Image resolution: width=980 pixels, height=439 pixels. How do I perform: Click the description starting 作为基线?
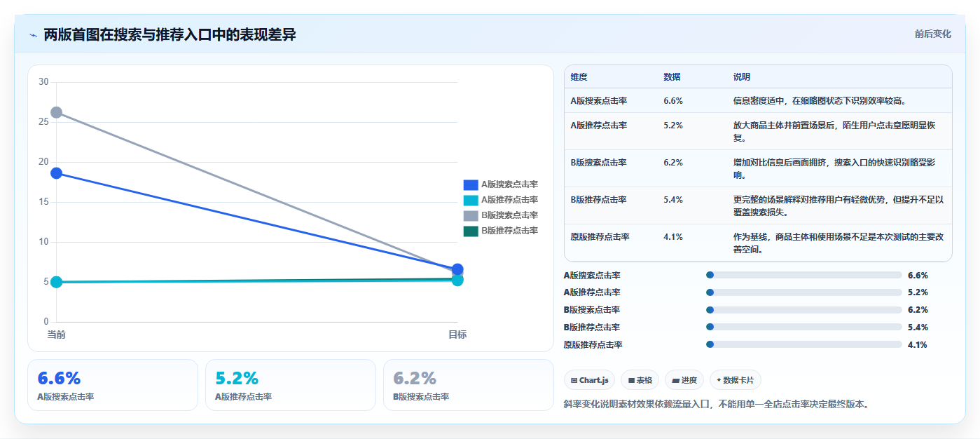tap(838, 243)
